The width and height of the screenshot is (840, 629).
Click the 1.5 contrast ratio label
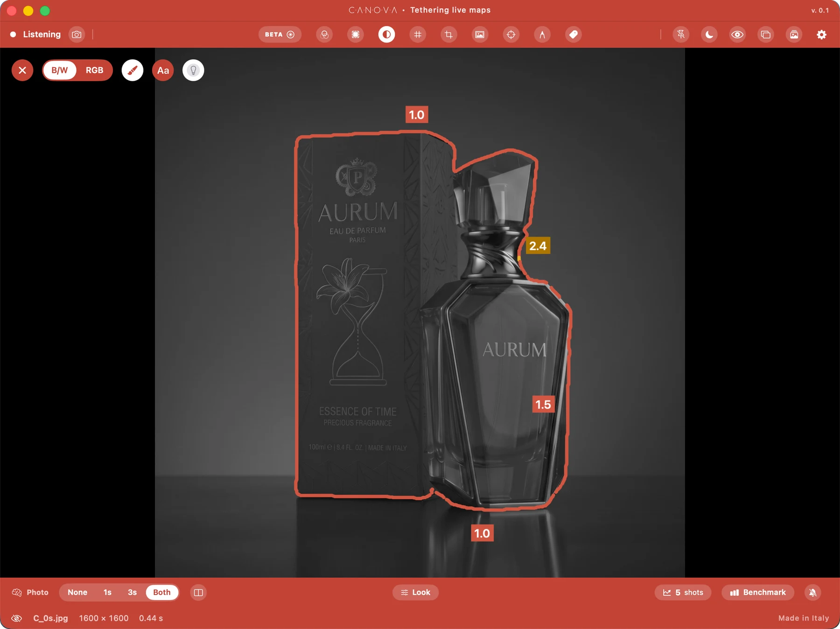click(x=543, y=405)
